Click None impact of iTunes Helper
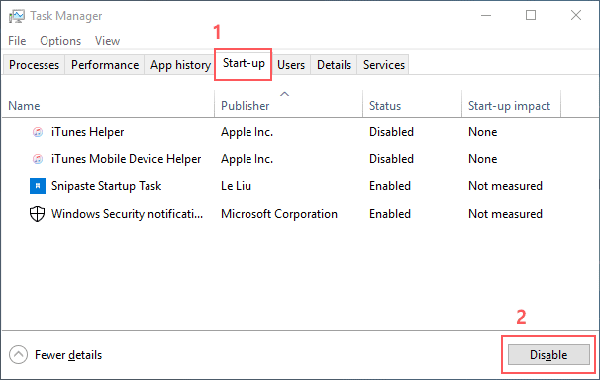Image resolution: width=600 pixels, height=380 pixels. (483, 132)
